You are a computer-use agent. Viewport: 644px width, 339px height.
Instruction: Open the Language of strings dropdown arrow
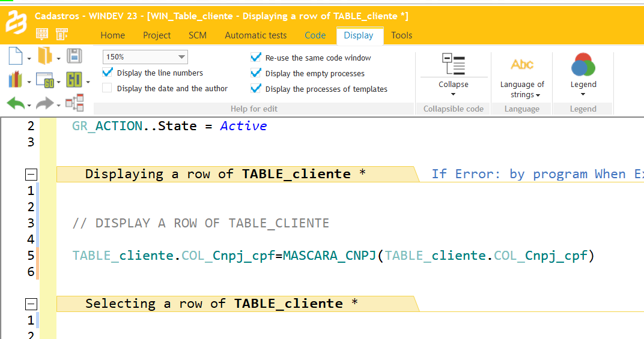(x=538, y=95)
